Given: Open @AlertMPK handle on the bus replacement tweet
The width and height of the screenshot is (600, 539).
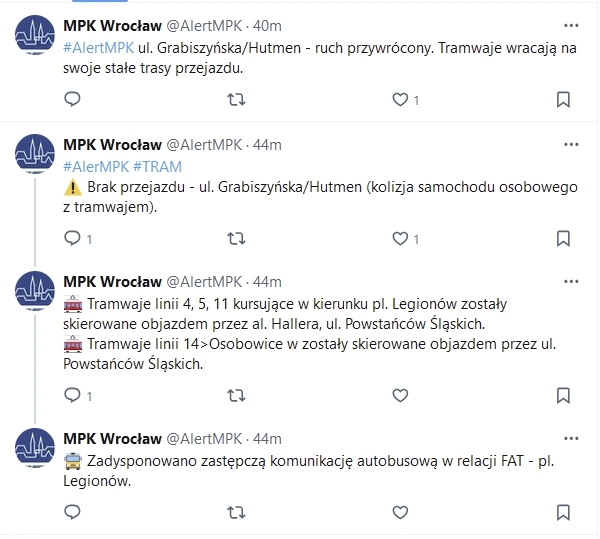Looking at the screenshot, I should 204,438.
